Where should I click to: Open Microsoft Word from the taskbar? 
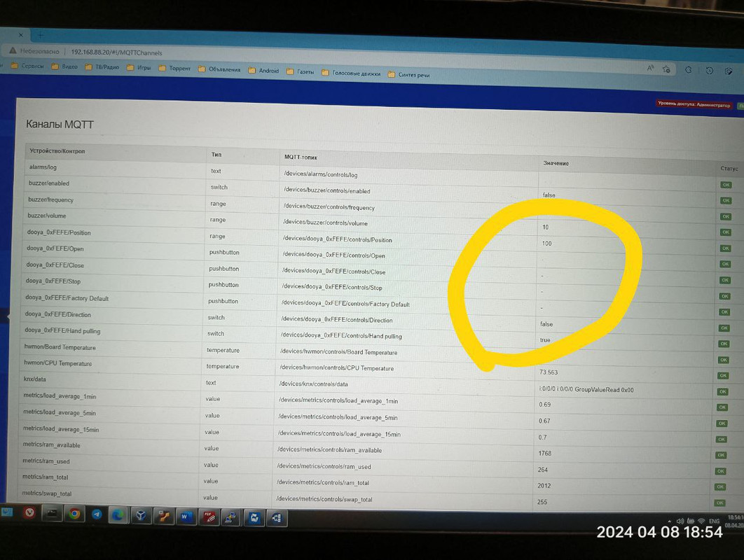[x=185, y=517]
